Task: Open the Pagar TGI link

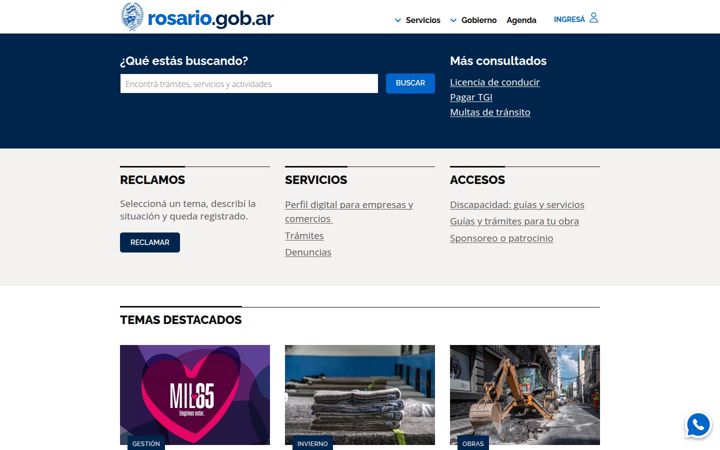Action: [x=471, y=97]
